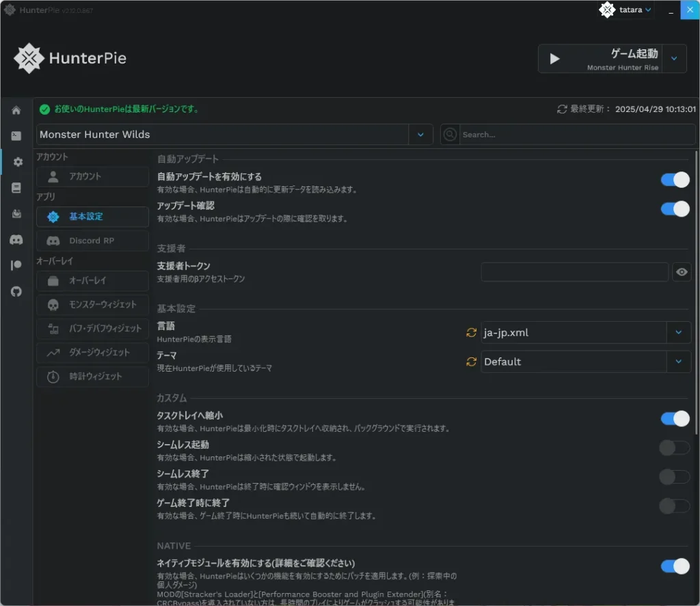Show the 支援者トークン with eye icon

point(682,272)
